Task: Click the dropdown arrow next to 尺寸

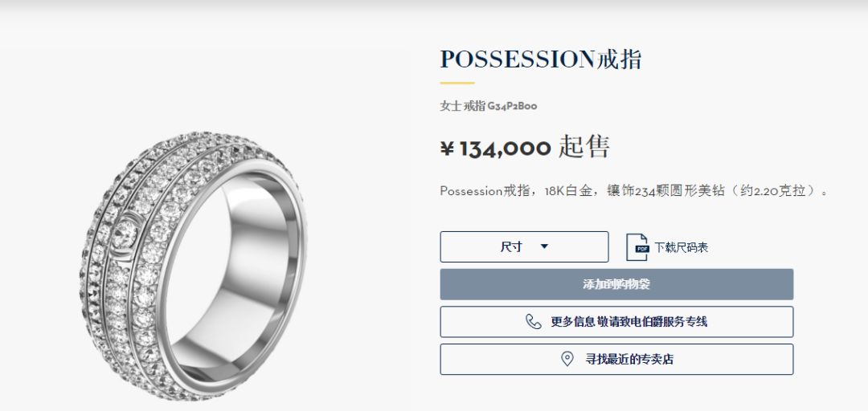Action: 544,246
